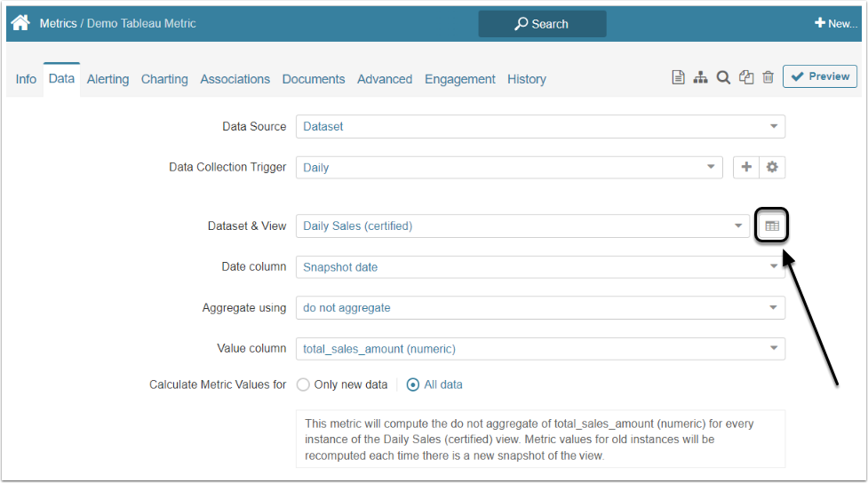Click the document page icon in toolbar
Viewport: 868px width, 483px height.
pyautogui.click(x=678, y=78)
